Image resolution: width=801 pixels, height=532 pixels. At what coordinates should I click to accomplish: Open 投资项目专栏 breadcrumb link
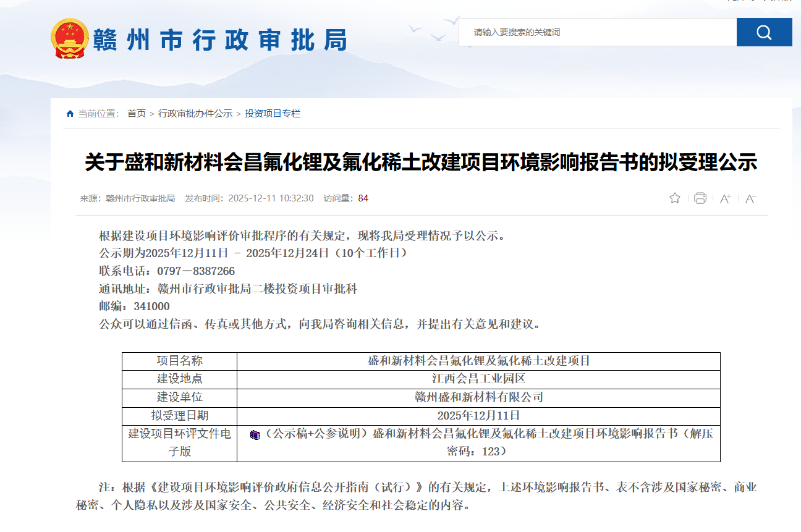tap(273, 114)
